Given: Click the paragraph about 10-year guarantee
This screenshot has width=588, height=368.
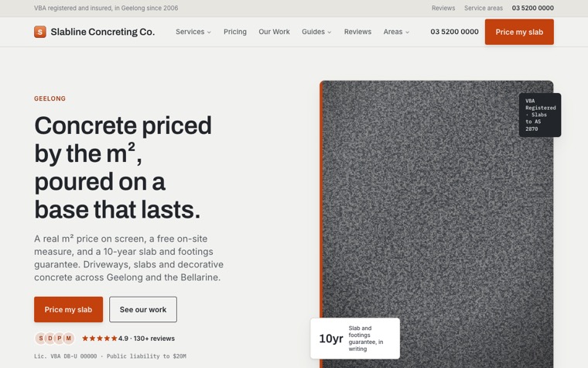Looking at the screenshot, I should (128, 258).
